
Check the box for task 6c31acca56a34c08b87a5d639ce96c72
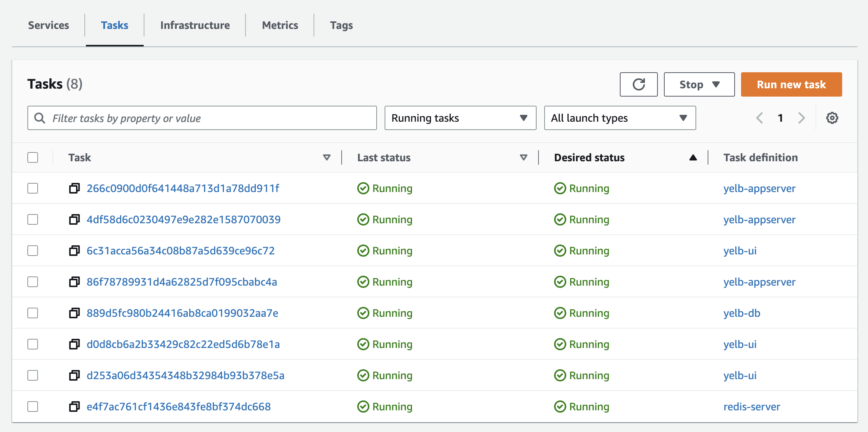[x=33, y=251]
